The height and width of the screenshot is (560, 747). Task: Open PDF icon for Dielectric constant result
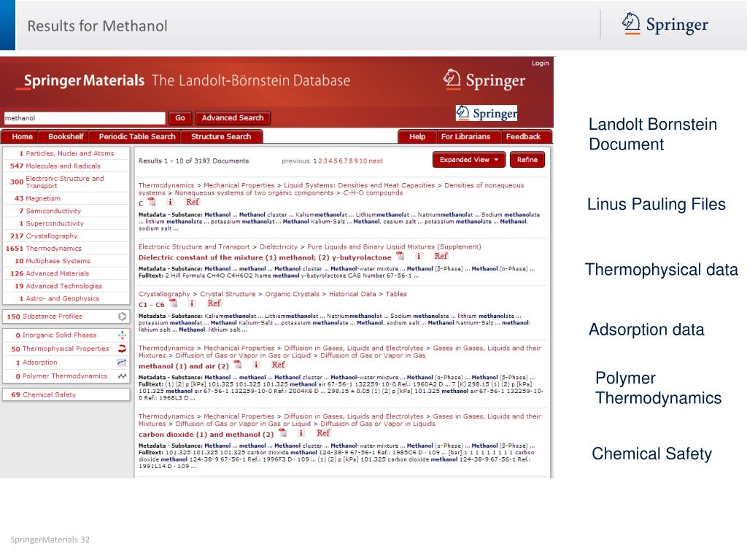coord(400,256)
